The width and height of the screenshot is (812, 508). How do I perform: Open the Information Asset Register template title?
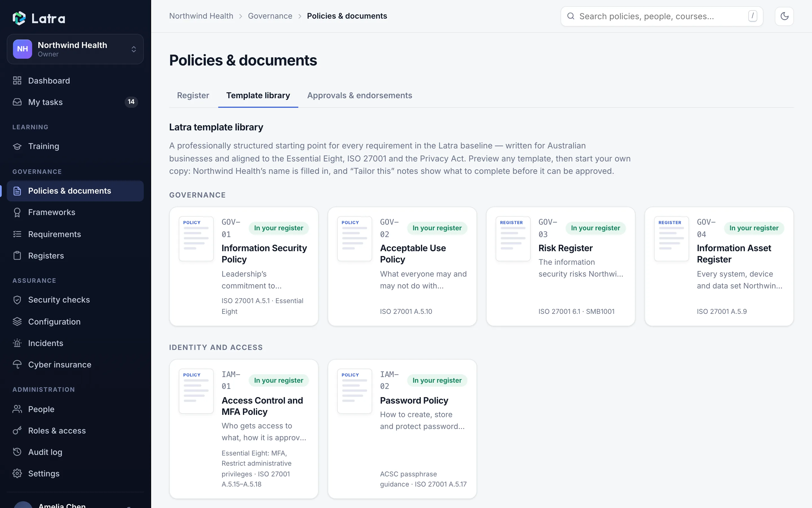pyautogui.click(x=734, y=254)
